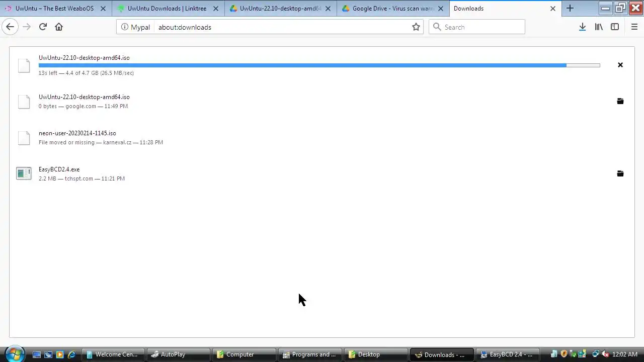This screenshot has width=644, height=362.
Task: Click the browser forward arrow
Action: pyautogui.click(x=27, y=27)
